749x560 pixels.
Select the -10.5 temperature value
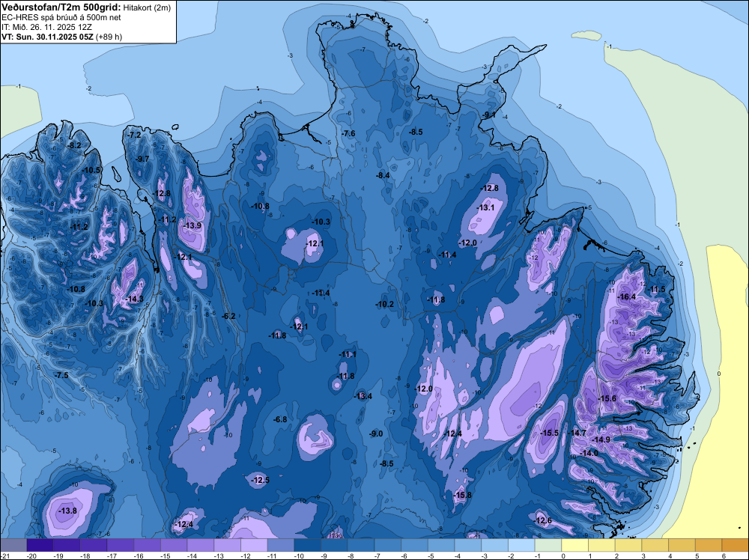[x=91, y=170]
